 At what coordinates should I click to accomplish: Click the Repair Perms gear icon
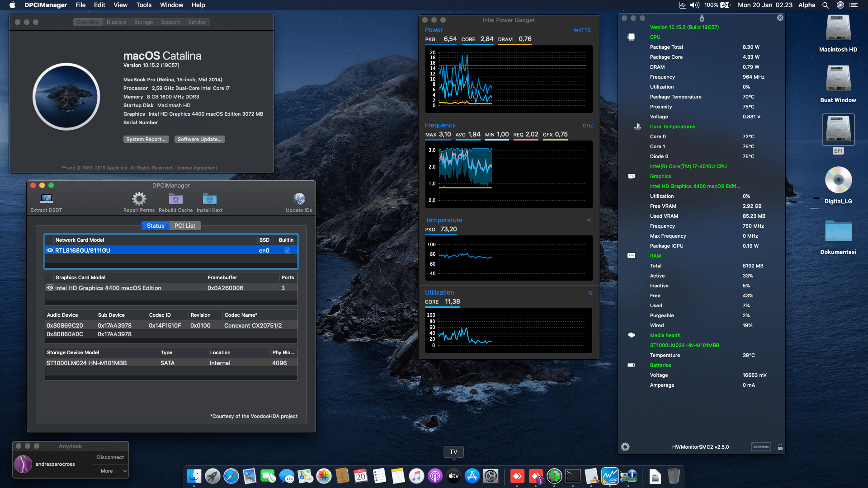pos(139,199)
